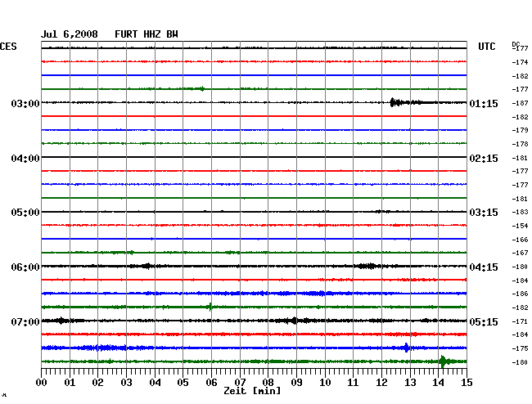Click minute tick label 13
Screen dimensions: 532x404
click(x=410, y=383)
